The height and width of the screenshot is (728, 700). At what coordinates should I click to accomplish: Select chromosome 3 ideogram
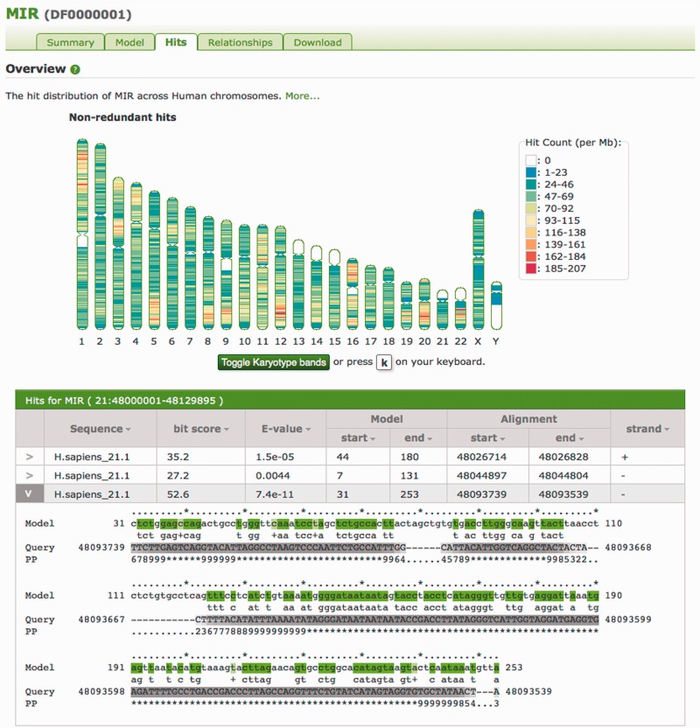coord(118,253)
